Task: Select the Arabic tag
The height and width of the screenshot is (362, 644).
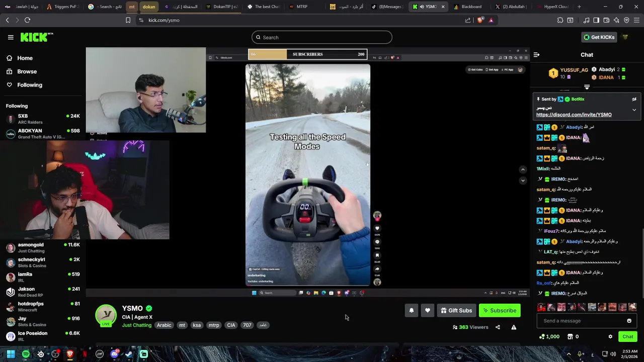Action: tap(164, 325)
